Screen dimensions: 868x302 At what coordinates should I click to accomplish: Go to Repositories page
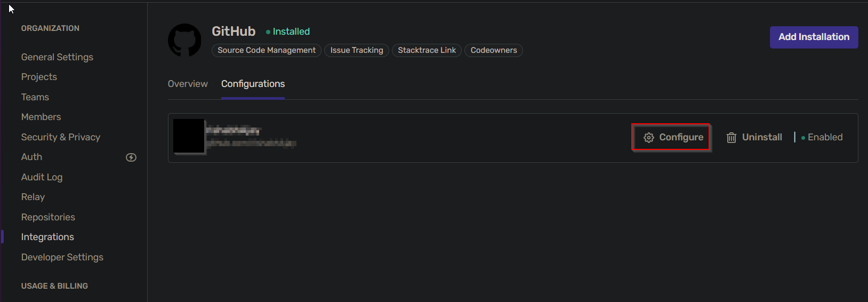coord(48,217)
